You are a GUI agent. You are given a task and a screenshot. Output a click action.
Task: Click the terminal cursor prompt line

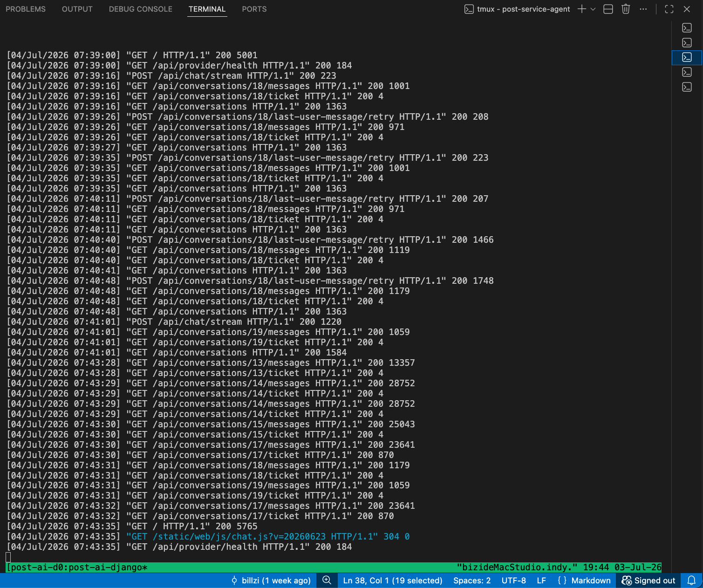point(8,557)
